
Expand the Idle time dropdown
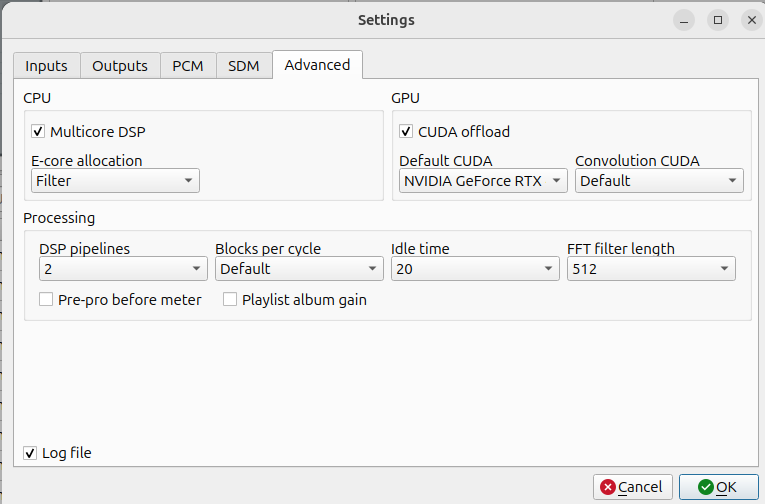(475, 269)
